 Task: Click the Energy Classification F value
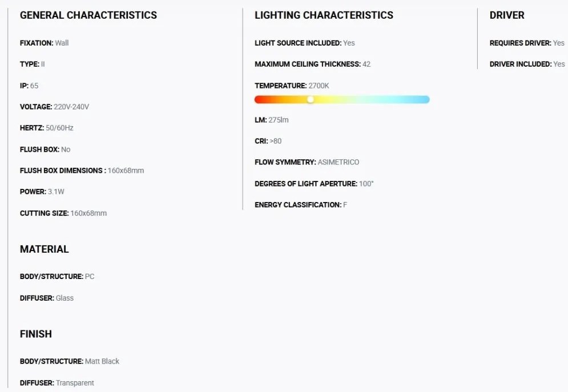click(x=345, y=205)
